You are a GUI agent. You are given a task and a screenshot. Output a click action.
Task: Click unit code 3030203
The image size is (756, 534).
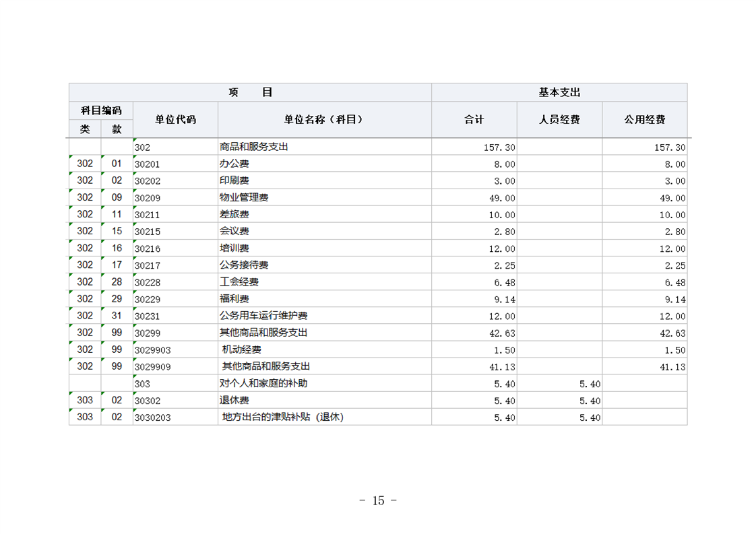point(152,418)
